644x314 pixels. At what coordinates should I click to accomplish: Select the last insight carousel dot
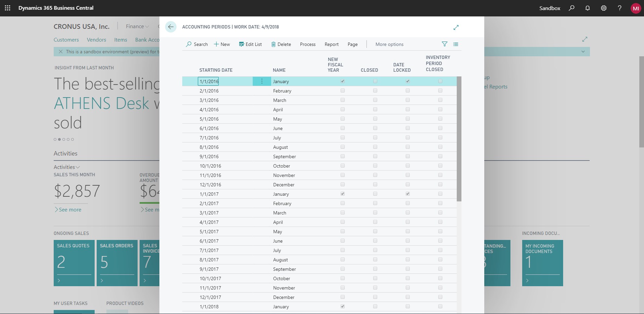[x=72, y=139]
